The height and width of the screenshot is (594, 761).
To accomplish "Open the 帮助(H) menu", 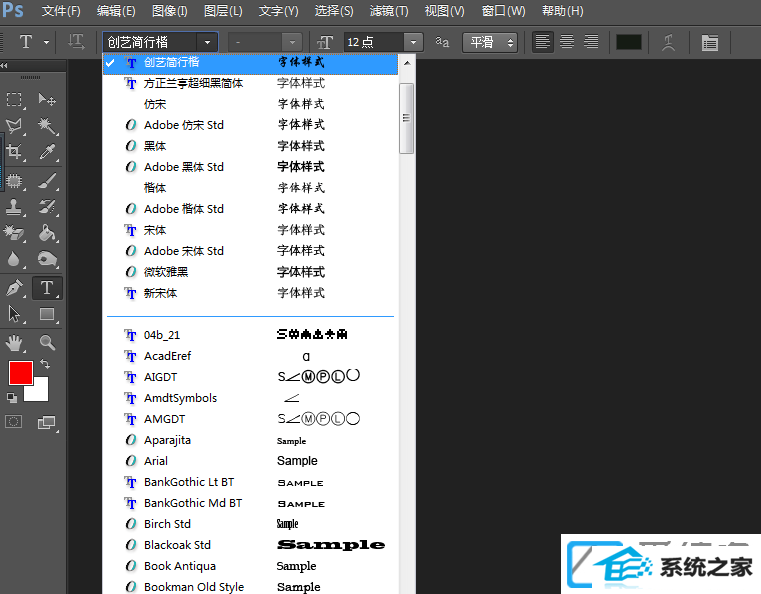I will [562, 11].
